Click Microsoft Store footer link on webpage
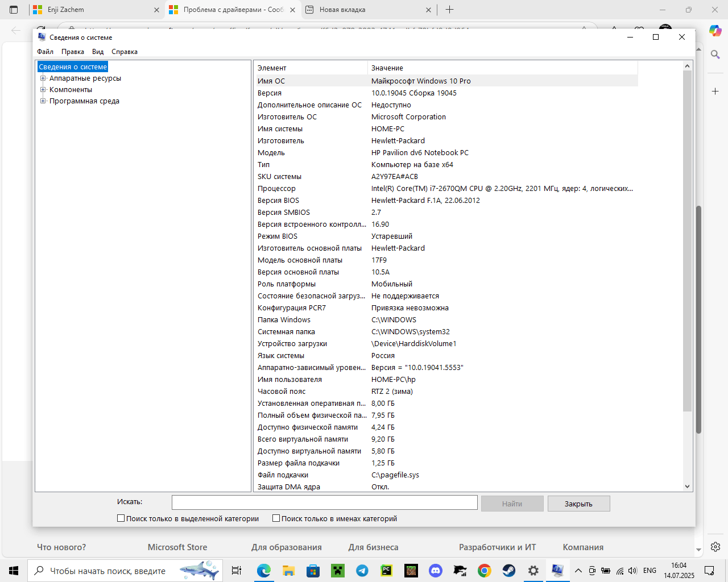 click(x=177, y=547)
